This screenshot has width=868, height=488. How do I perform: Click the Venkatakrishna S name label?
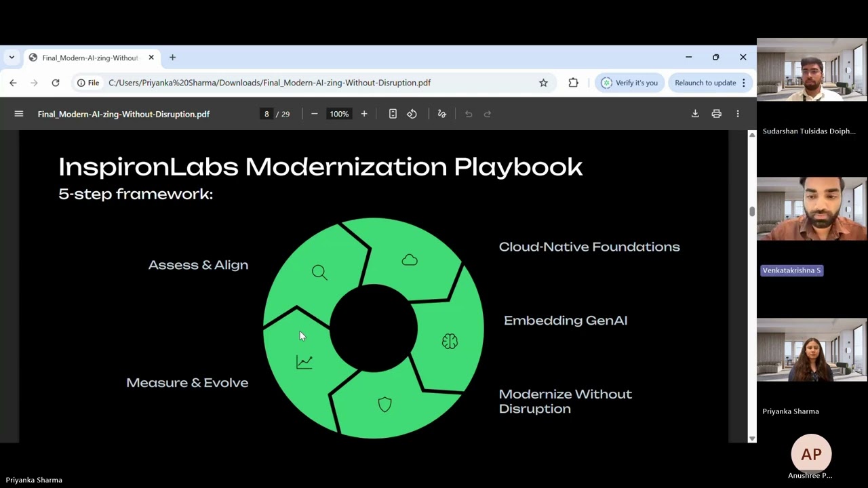[792, 270]
